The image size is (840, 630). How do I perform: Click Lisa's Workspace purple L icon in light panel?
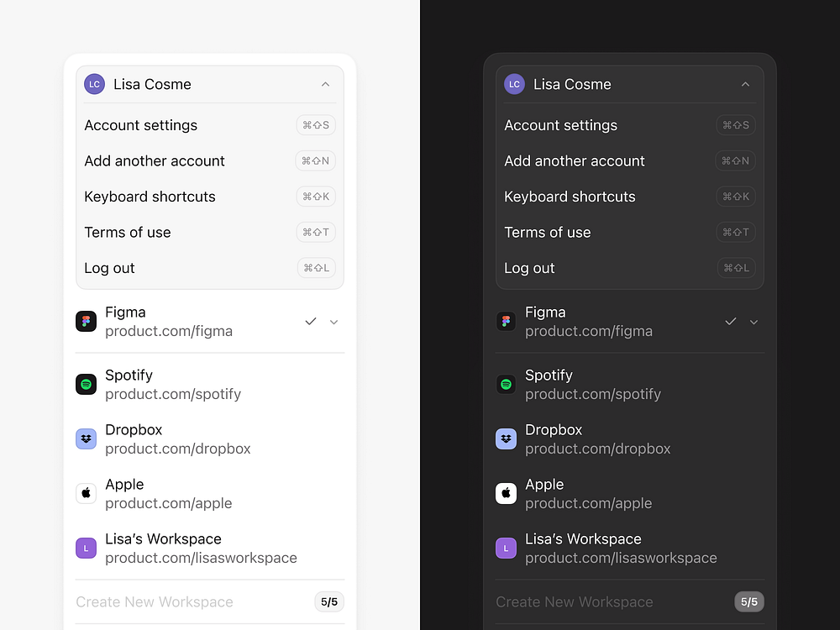(86, 549)
